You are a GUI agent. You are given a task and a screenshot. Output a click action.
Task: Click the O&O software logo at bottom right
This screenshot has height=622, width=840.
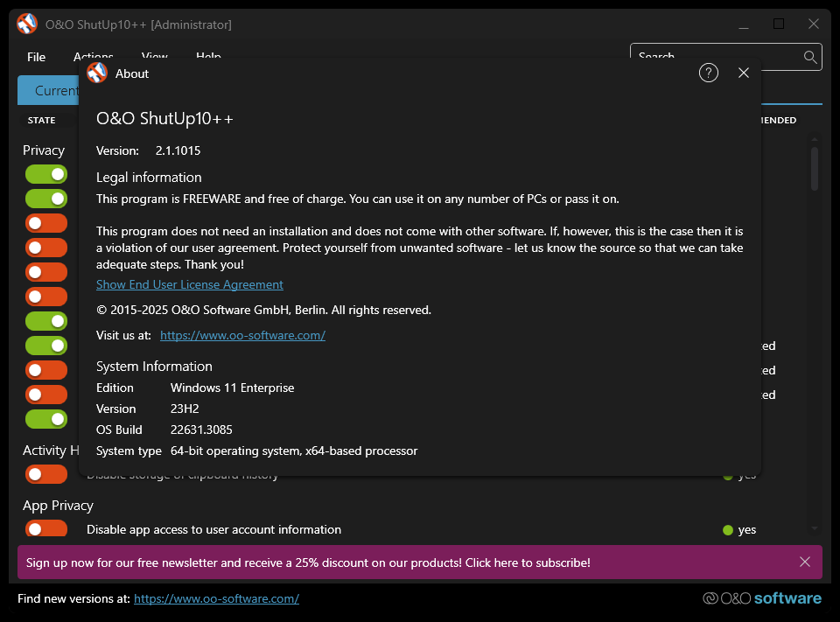(762, 598)
